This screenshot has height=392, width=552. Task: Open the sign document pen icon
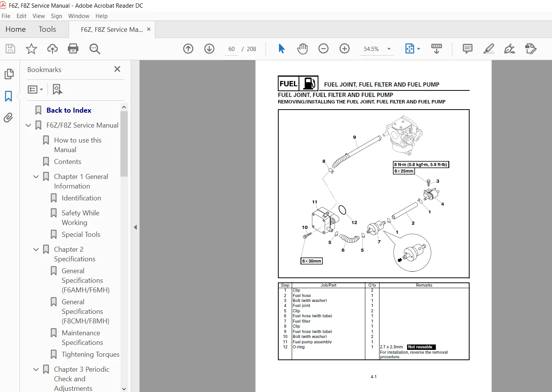pos(509,49)
